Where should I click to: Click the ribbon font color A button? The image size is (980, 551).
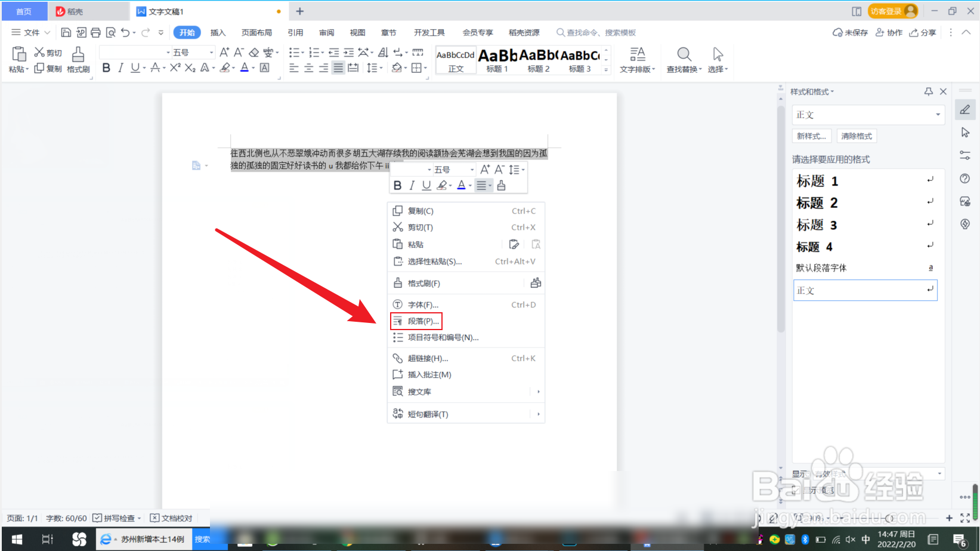tap(244, 68)
